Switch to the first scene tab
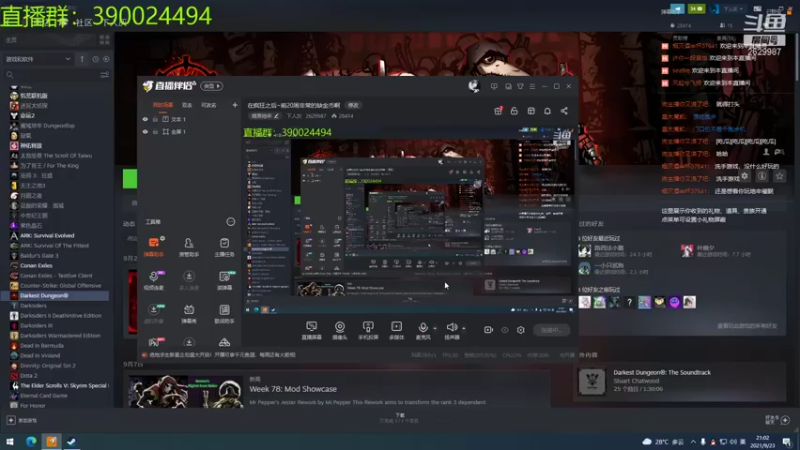 163,105
